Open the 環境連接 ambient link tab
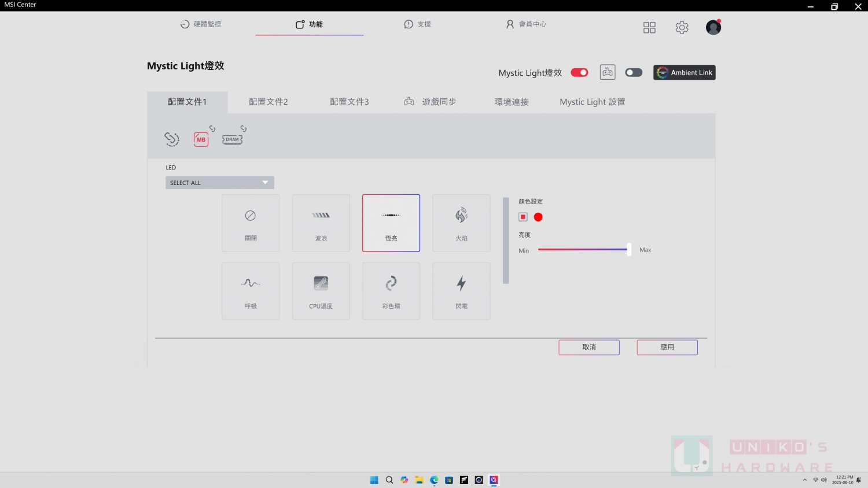The height and width of the screenshot is (488, 868). tap(512, 102)
